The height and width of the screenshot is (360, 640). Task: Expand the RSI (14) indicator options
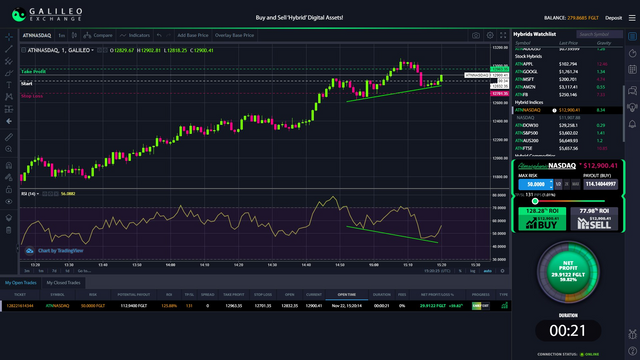tap(38, 193)
